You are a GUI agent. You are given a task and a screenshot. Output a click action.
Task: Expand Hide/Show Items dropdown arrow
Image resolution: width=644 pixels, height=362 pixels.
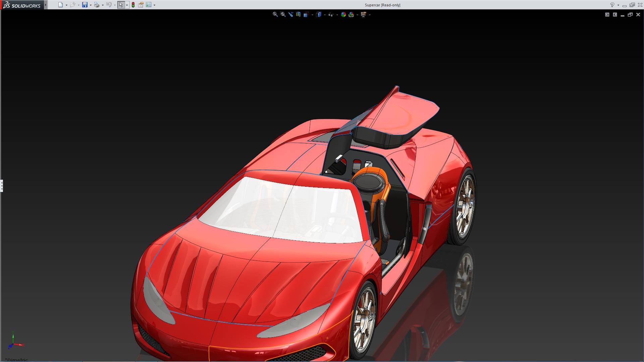pos(337,15)
